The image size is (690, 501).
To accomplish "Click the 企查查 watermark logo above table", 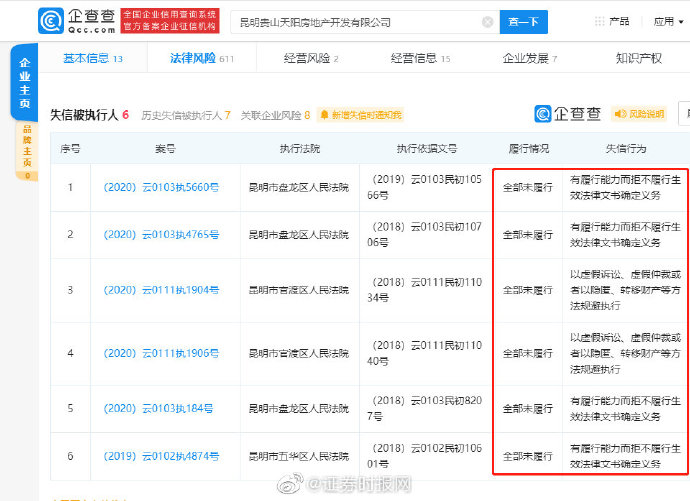I will tap(567, 114).
